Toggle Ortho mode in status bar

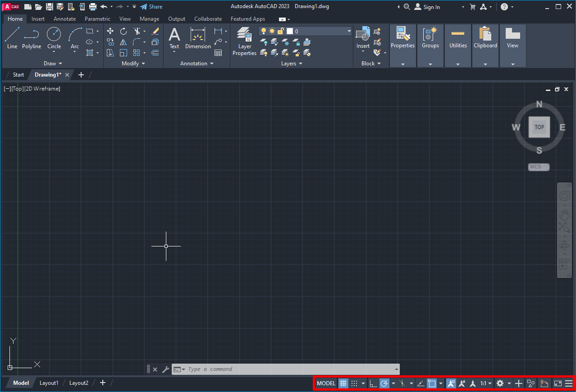click(x=373, y=383)
